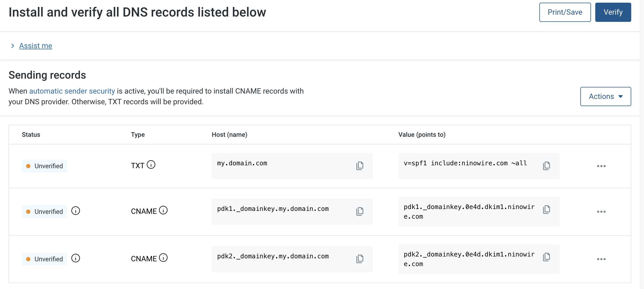View pdk1 Unverified status info icon
This screenshot has height=289, width=644.
click(x=76, y=211)
